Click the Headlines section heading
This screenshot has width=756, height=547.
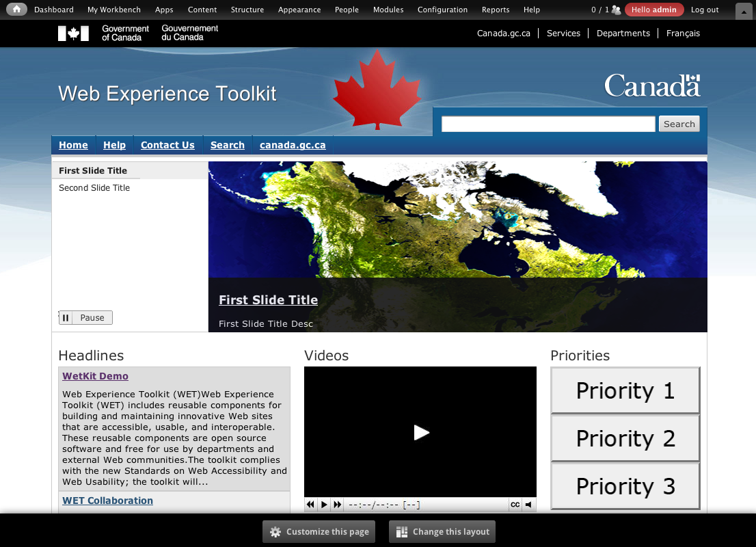click(x=91, y=356)
